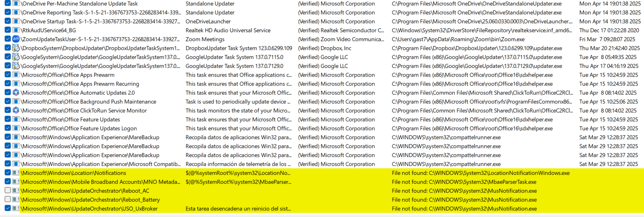This screenshot has width=644, height=217.
Task: Uncheck the USO_UxBroker task checkbox
Action: 8,208
